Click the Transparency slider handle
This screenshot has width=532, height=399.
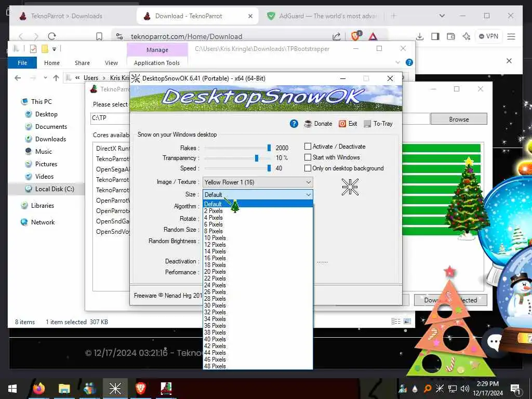click(257, 158)
